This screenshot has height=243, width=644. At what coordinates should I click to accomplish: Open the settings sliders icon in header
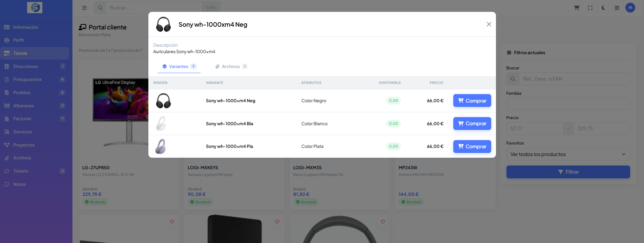point(617,8)
